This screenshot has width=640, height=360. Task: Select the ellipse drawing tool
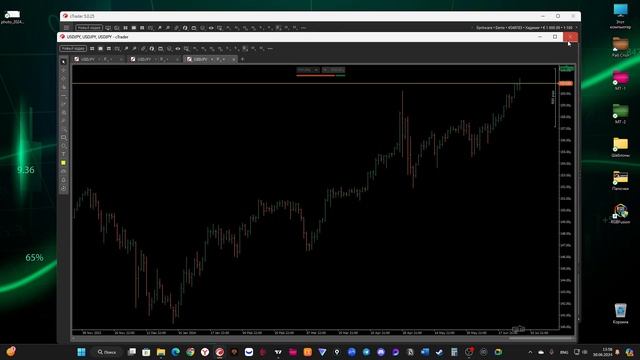pyautogui.click(x=63, y=146)
